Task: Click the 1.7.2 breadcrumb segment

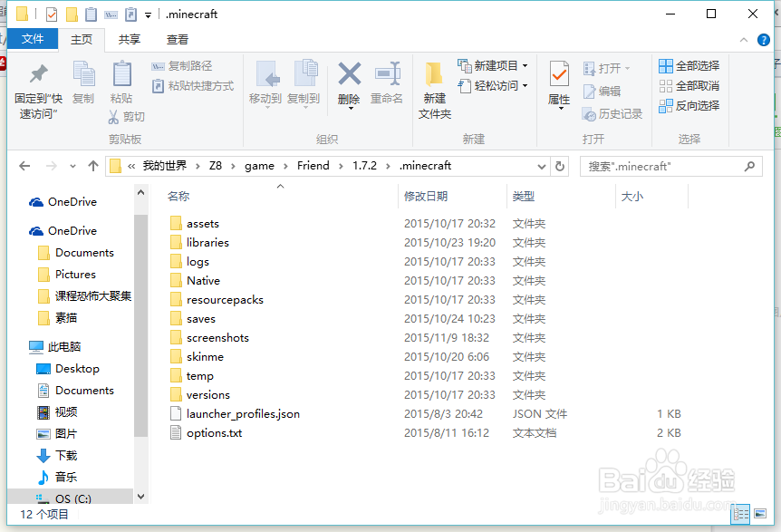Action: pos(364,166)
